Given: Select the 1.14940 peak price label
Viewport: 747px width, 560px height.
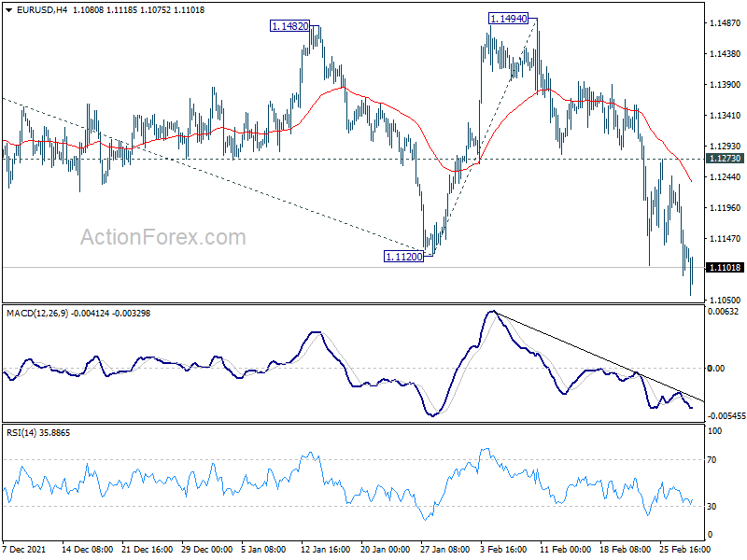Looking at the screenshot, I should (x=508, y=19).
